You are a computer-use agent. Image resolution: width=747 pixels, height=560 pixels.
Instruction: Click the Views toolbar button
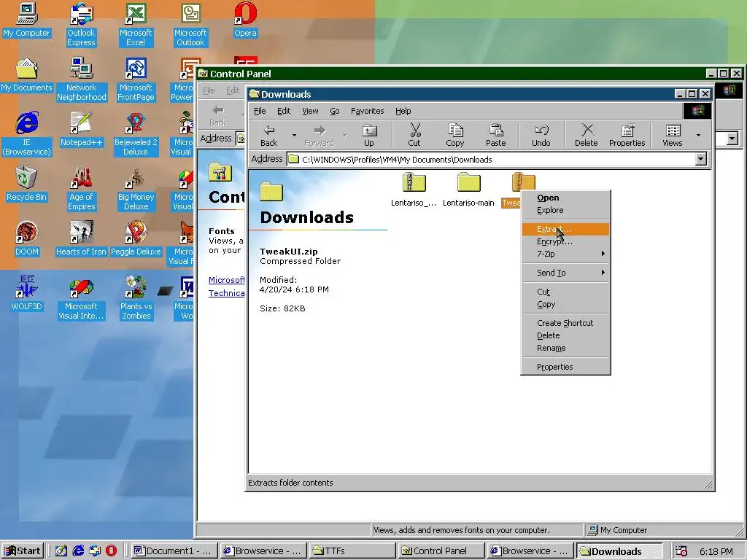672,135
